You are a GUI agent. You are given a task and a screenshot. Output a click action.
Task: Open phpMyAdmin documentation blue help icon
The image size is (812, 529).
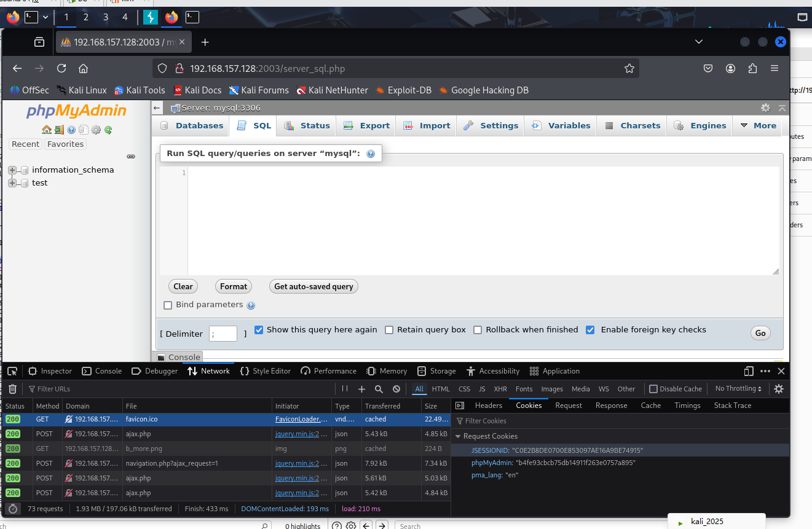click(x=71, y=130)
